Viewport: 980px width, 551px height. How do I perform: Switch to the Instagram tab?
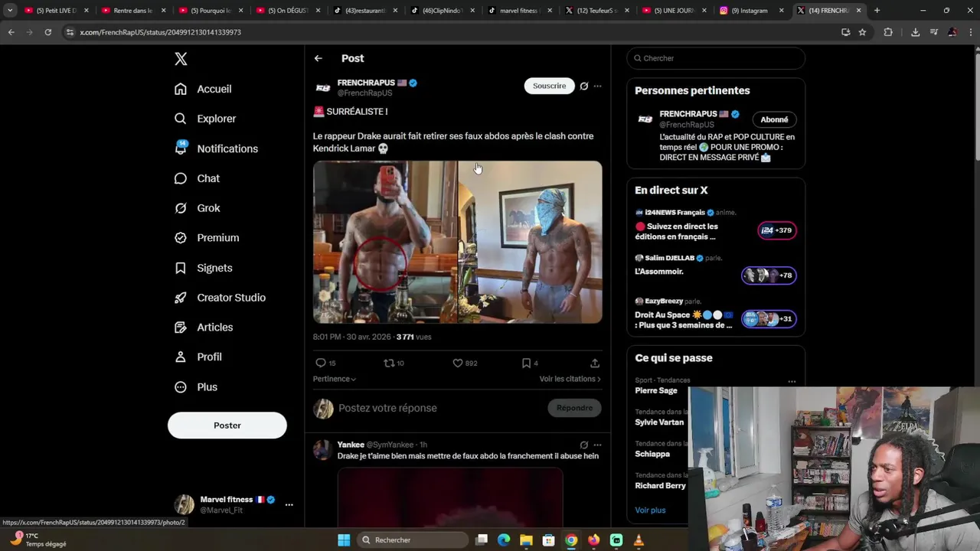(x=752, y=11)
